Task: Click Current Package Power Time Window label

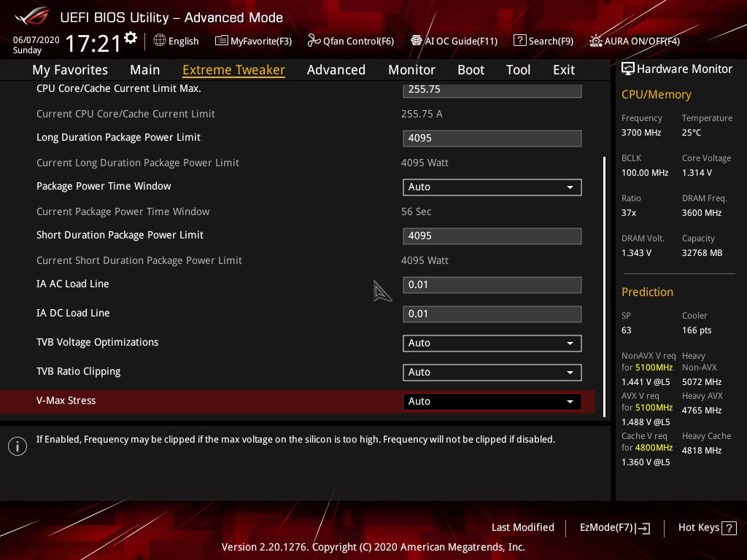Action: pyautogui.click(x=123, y=211)
